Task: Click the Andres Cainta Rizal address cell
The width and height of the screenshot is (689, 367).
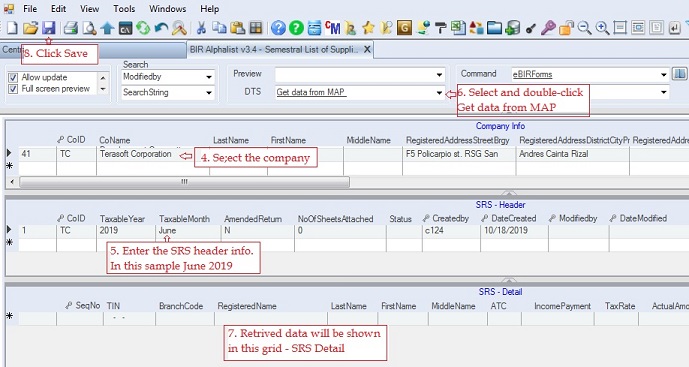Action: click(573, 155)
